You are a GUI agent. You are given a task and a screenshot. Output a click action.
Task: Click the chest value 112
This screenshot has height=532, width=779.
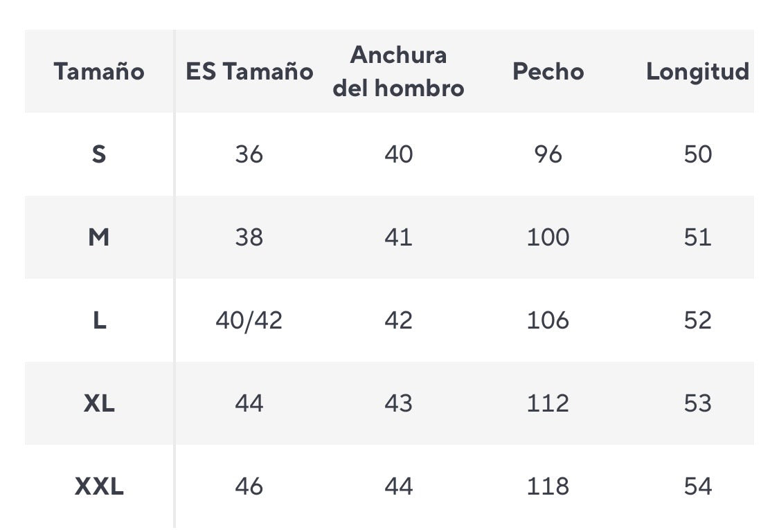coord(548,403)
